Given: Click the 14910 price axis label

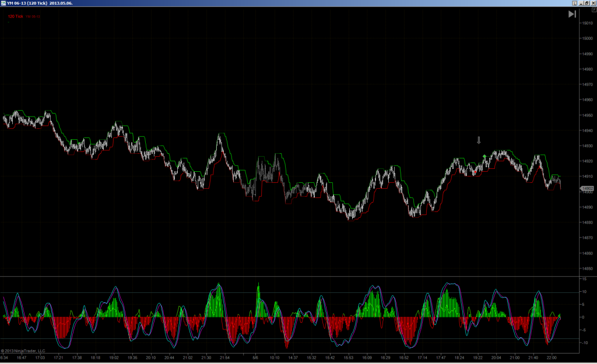Looking at the screenshot, I should pos(588,176).
